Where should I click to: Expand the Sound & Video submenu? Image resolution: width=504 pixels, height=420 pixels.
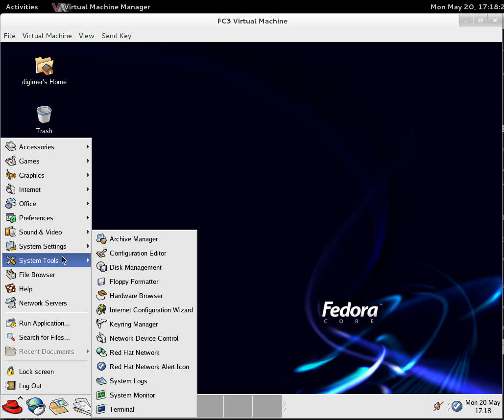(x=47, y=232)
